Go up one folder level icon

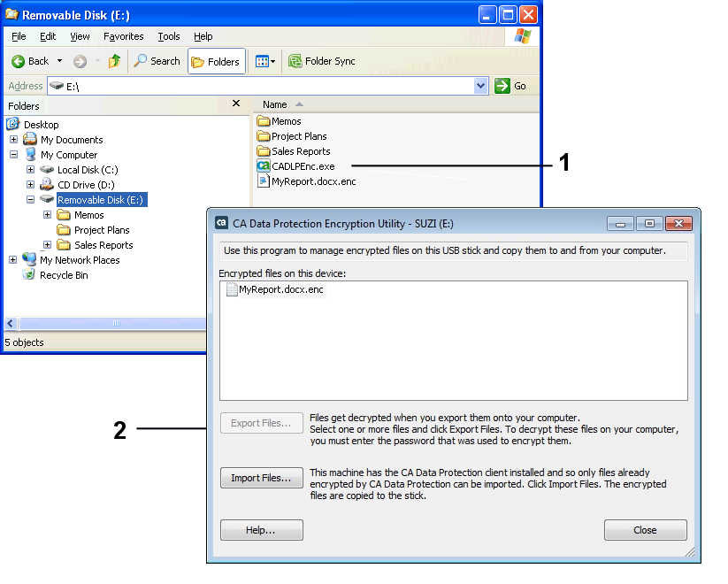114,61
